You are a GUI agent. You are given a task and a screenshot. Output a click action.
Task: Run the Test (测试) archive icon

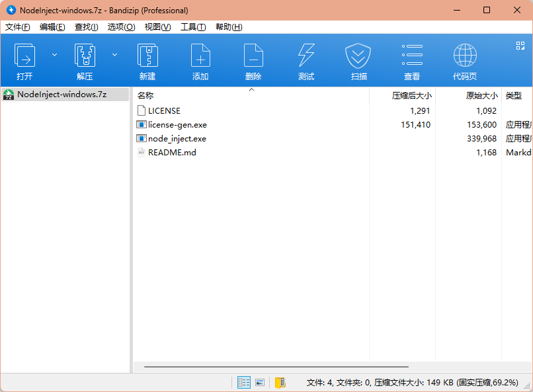click(x=306, y=56)
